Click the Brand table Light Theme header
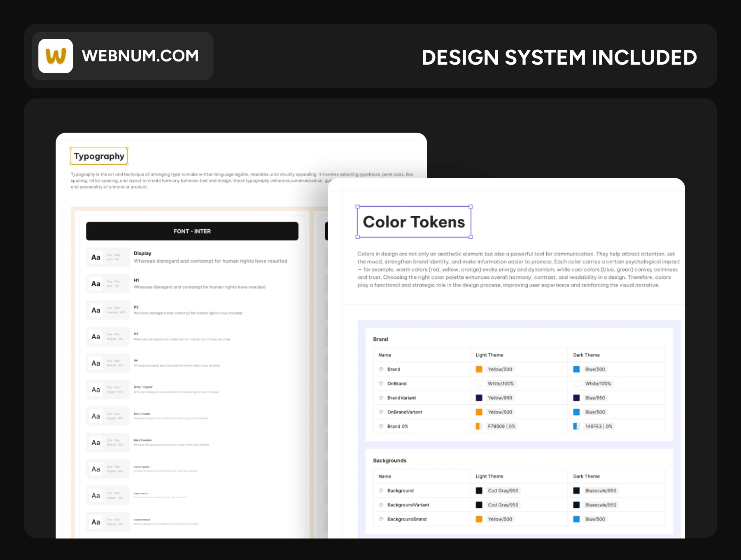Viewport: 741px width, 560px height. 489,355
